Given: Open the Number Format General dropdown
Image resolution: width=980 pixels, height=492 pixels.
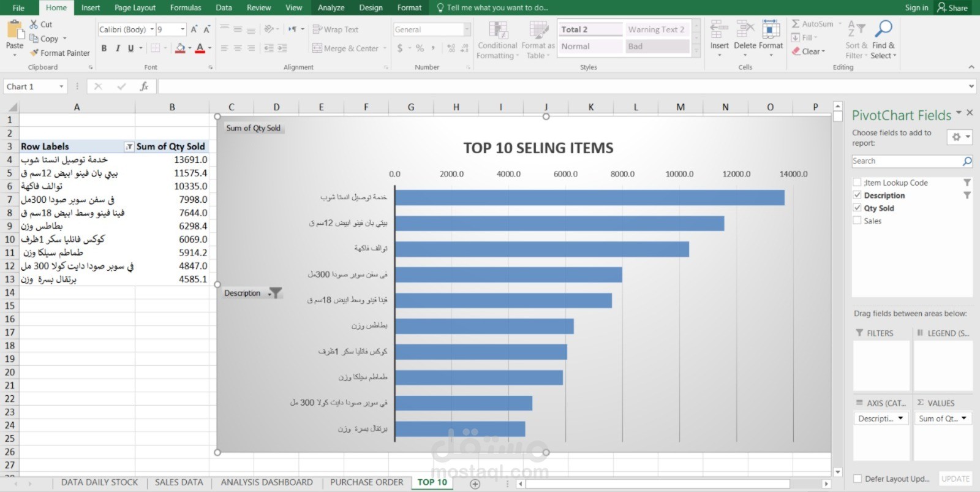Looking at the screenshot, I should (467, 29).
